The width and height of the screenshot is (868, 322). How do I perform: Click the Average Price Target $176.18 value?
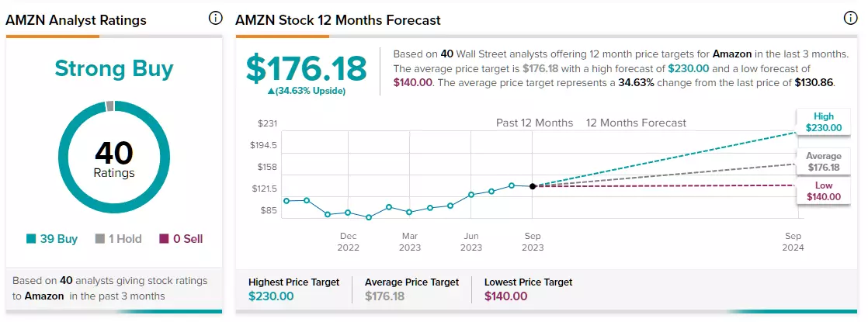click(x=385, y=296)
